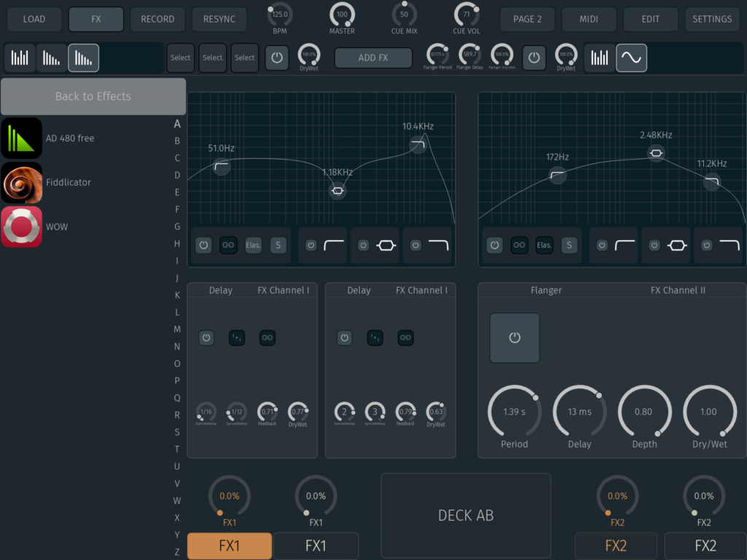Screen dimensions: 747x560
Task: Adjust the Flanger Depth knob
Action: pos(643,412)
